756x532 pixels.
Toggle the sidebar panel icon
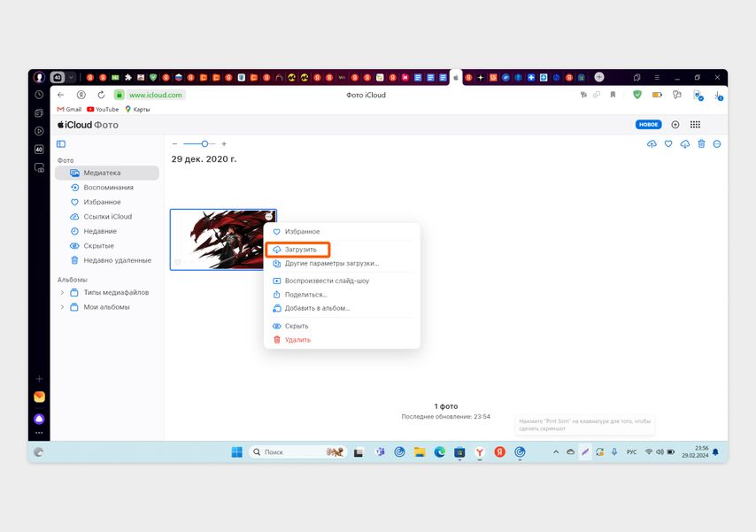tap(61, 143)
